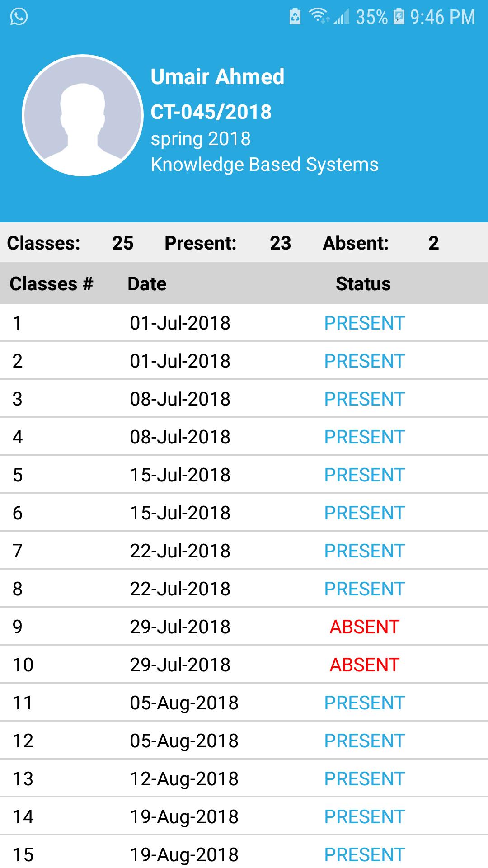This screenshot has width=488, height=868.
Task: Tap the Present count 23
Action: [280, 243]
